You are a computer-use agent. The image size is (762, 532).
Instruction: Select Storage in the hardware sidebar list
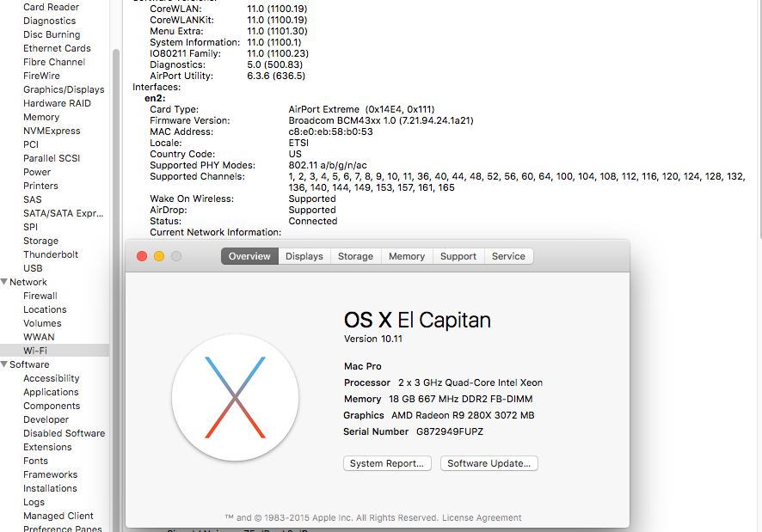coord(40,241)
